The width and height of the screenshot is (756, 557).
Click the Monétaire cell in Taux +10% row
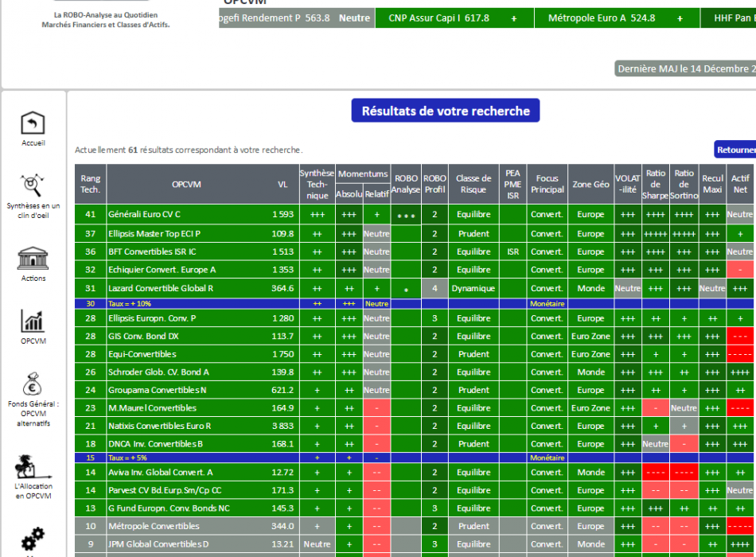pyautogui.click(x=548, y=304)
